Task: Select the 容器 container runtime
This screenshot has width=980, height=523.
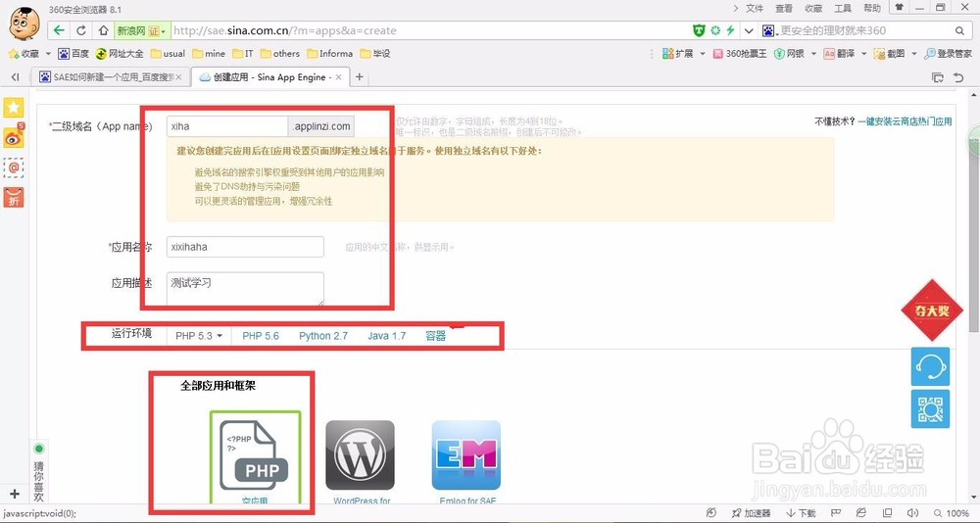Action: coord(436,336)
